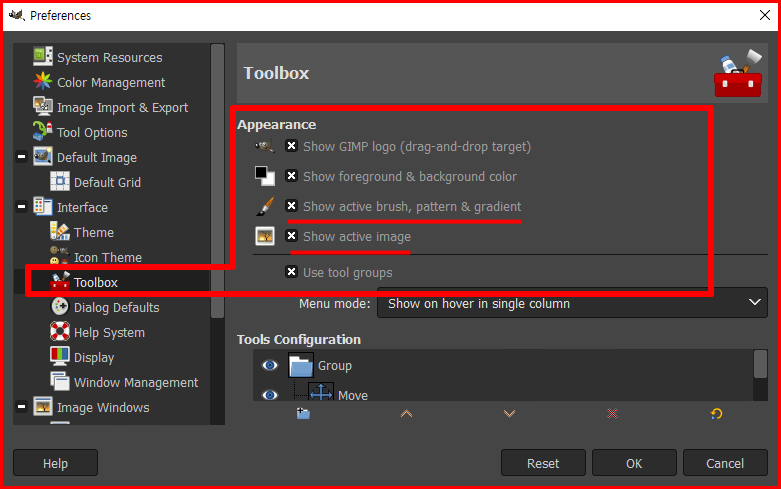Toggle Show active image checkbox
Viewport: 781px width, 489px height.
pyautogui.click(x=291, y=235)
